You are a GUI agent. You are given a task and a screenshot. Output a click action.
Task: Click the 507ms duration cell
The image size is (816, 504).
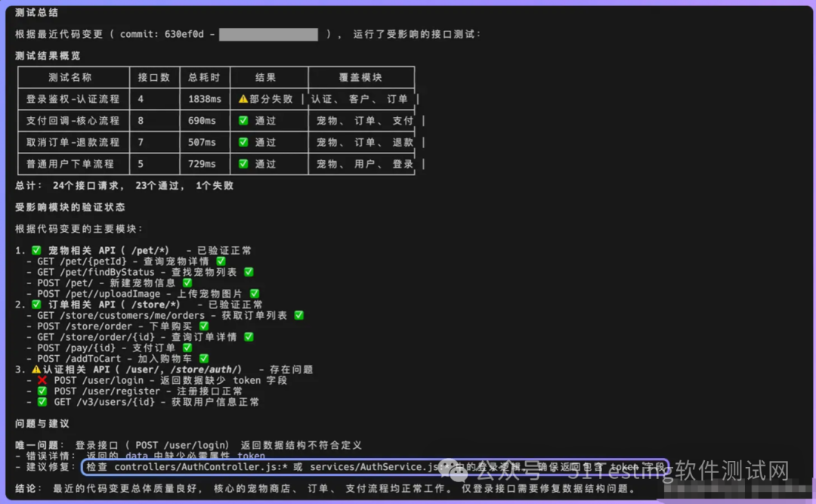click(202, 142)
